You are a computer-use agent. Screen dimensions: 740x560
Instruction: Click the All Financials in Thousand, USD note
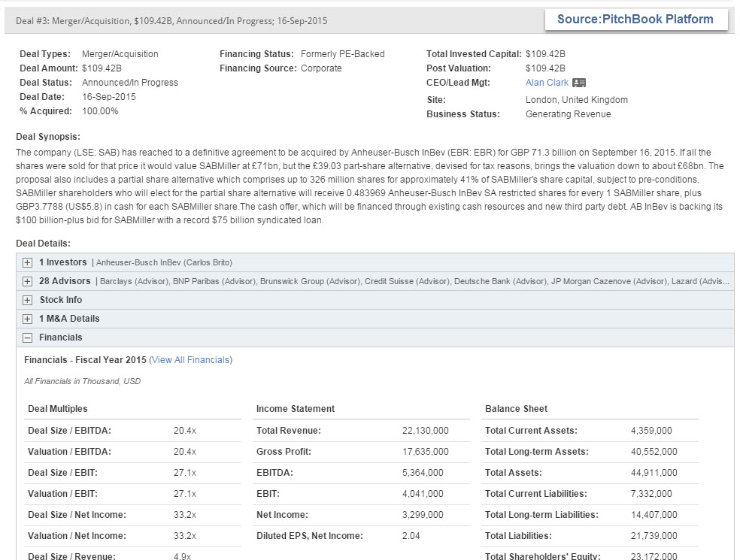(83, 381)
